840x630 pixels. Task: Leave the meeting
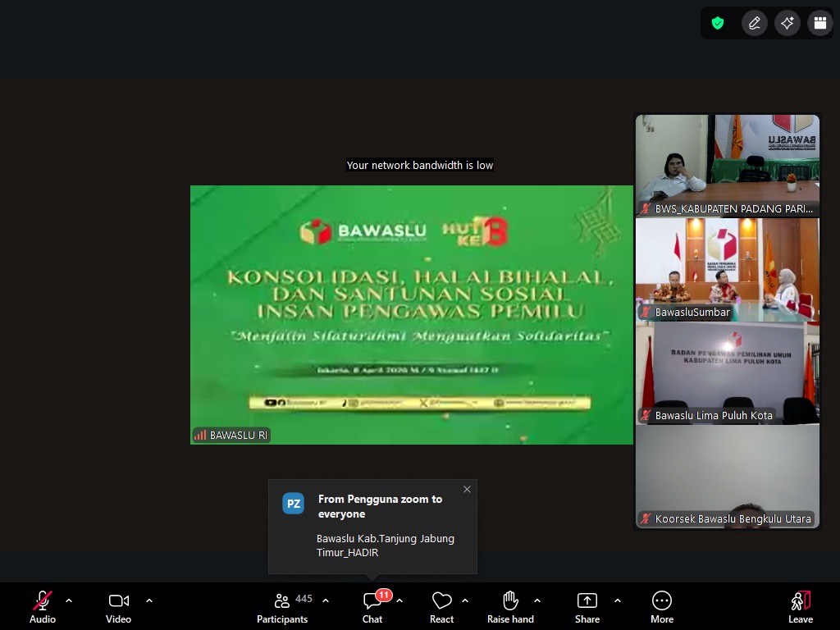(x=800, y=607)
